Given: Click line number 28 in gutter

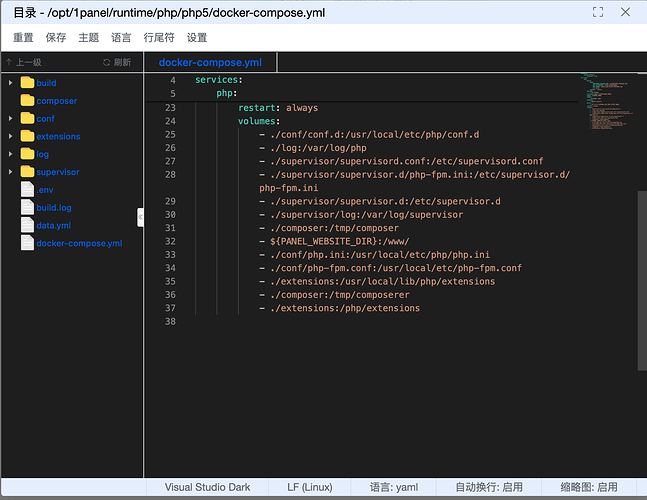Looking at the screenshot, I should pos(170,175).
